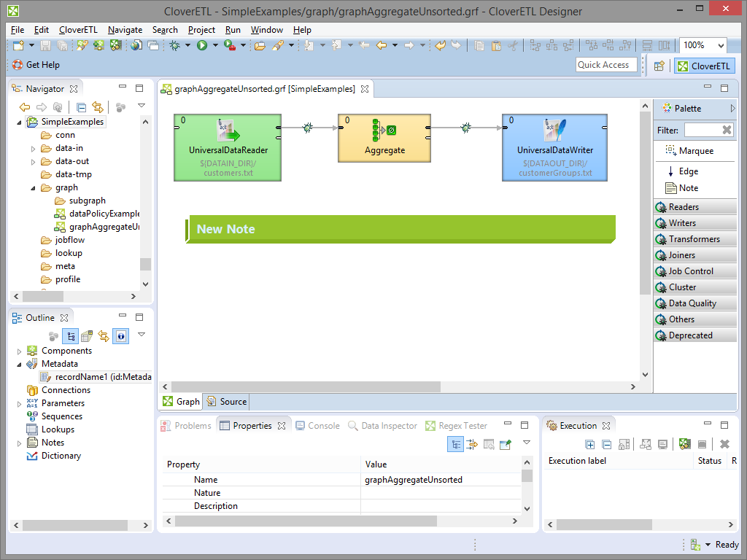Toggle Show Categories in Properties view
747x560 pixels.
pos(456,444)
